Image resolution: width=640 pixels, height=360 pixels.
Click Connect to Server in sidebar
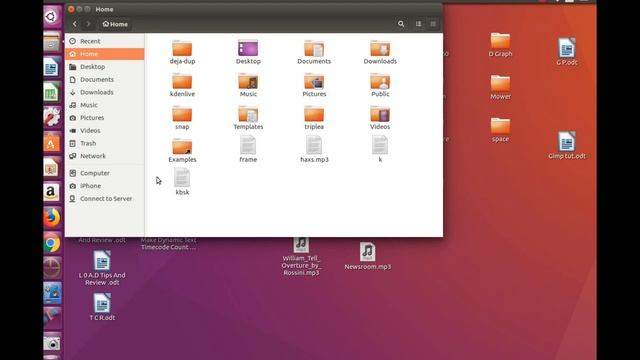(104, 199)
